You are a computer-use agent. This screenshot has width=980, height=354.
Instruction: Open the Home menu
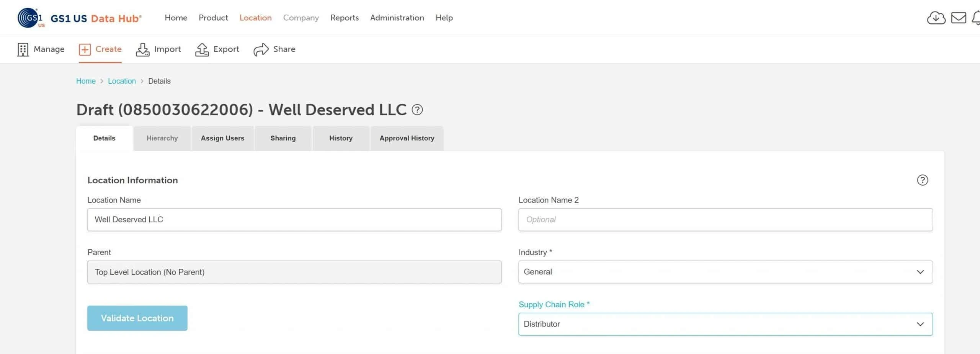[x=176, y=18]
